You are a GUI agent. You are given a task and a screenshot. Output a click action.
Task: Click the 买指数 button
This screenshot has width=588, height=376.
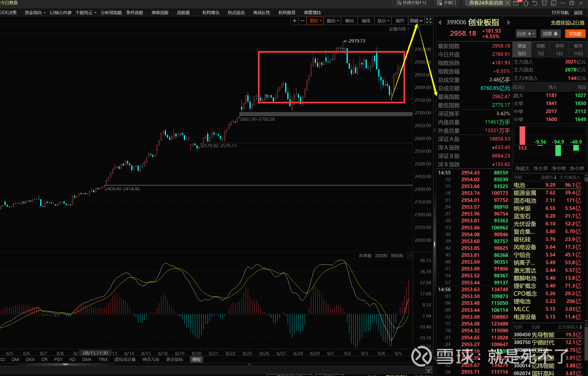(575, 34)
